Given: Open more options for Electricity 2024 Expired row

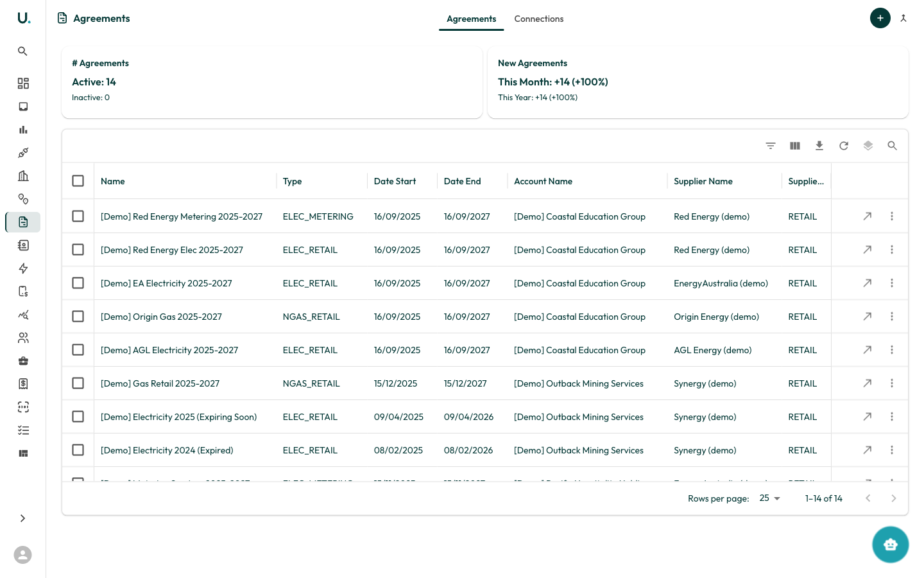Looking at the screenshot, I should (892, 450).
